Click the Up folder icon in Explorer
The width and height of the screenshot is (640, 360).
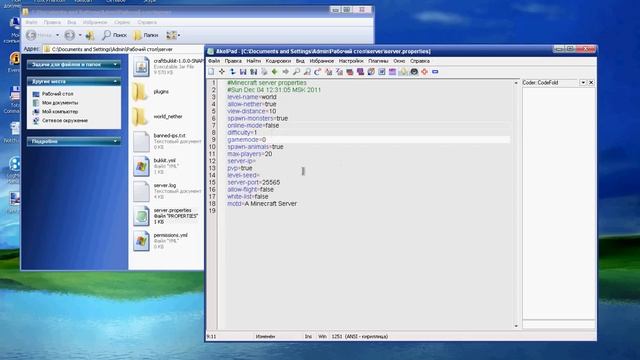click(90, 35)
